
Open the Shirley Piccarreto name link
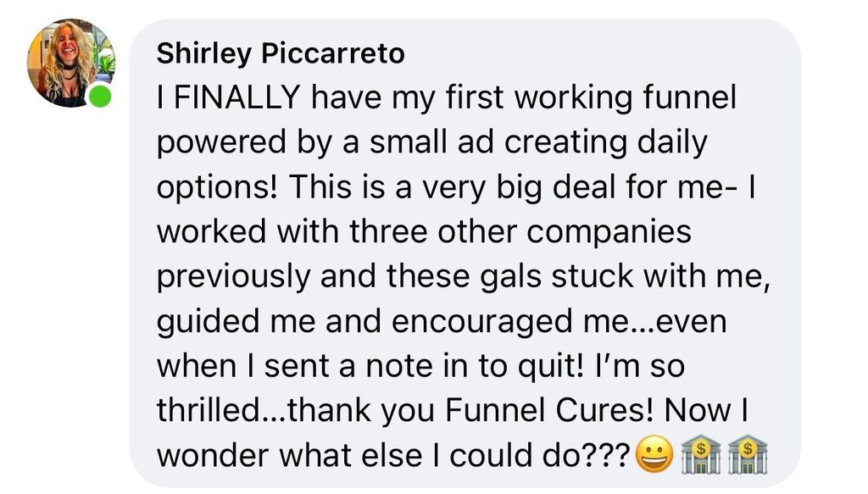click(280, 53)
